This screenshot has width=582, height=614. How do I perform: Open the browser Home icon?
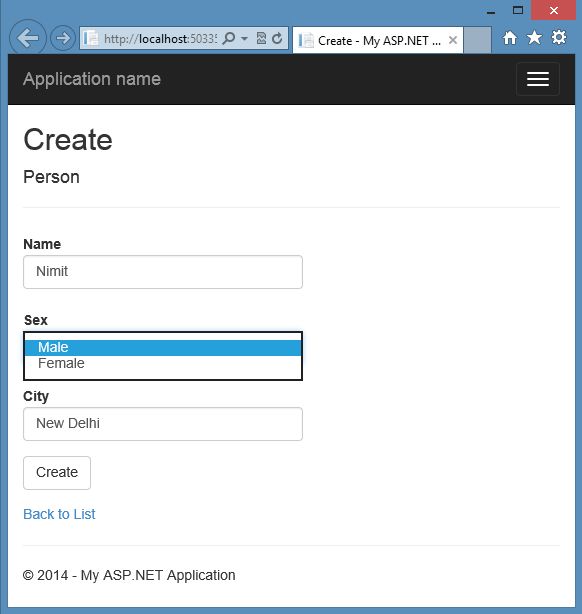click(510, 38)
